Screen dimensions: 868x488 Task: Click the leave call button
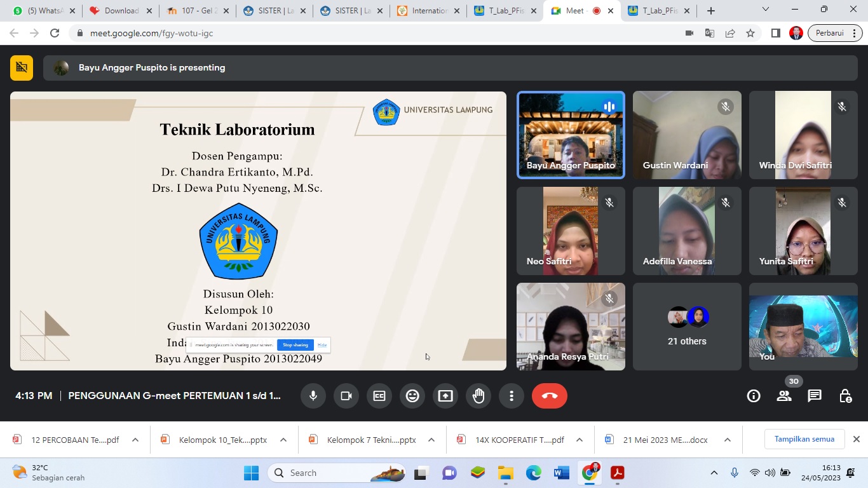550,396
